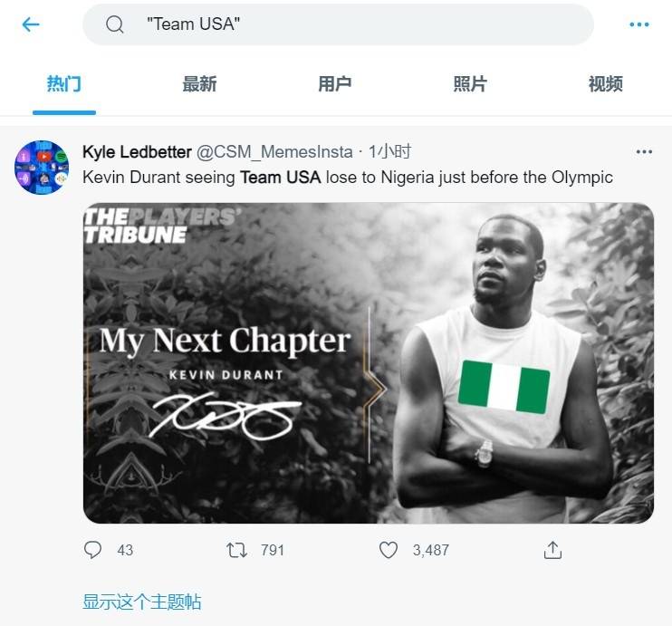Screen dimensions: 672x626
Task: Reply to Kyle Ledbetter's tweet
Action: [x=93, y=550]
